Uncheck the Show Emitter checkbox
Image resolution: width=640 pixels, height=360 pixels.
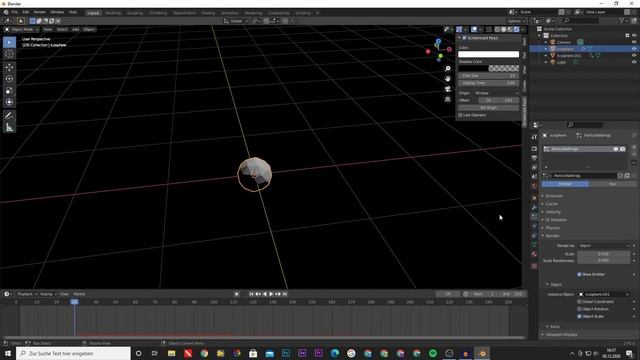pos(579,274)
